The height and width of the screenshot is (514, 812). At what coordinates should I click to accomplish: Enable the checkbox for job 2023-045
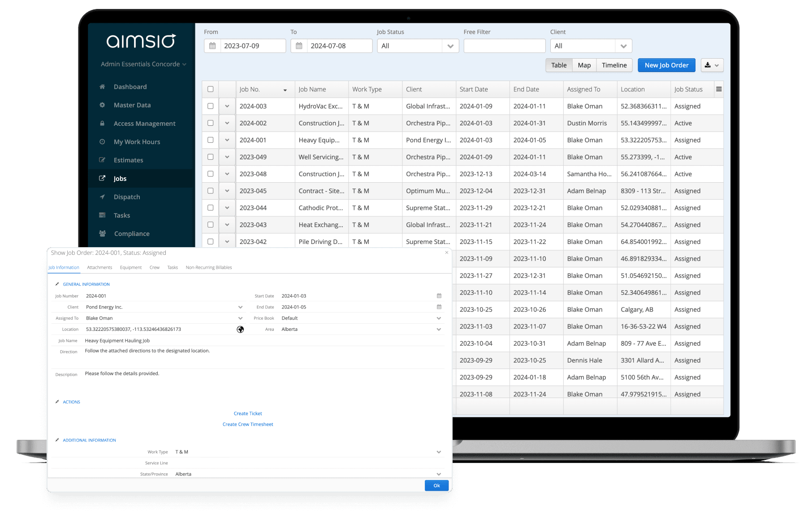pyautogui.click(x=210, y=191)
